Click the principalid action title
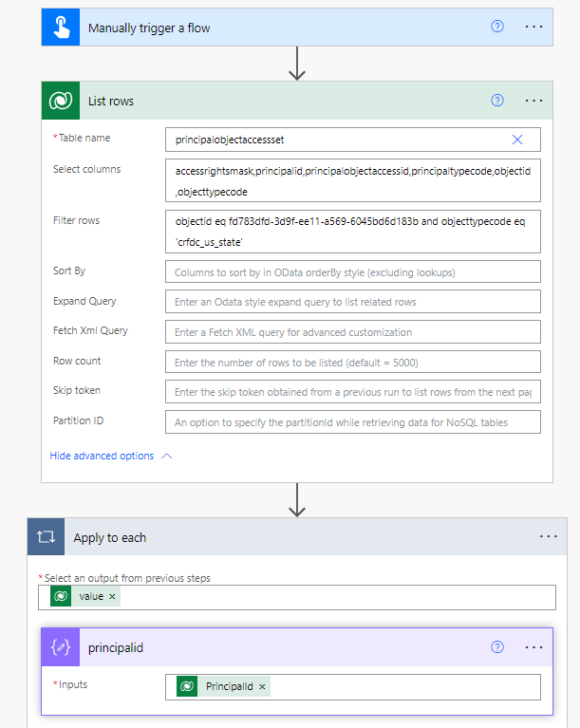This screenshot has height=728, width=580. coord(116,647)
